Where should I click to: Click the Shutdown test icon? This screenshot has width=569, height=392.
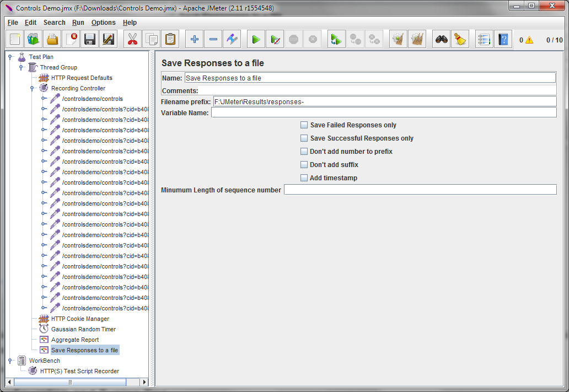[313, 39]
